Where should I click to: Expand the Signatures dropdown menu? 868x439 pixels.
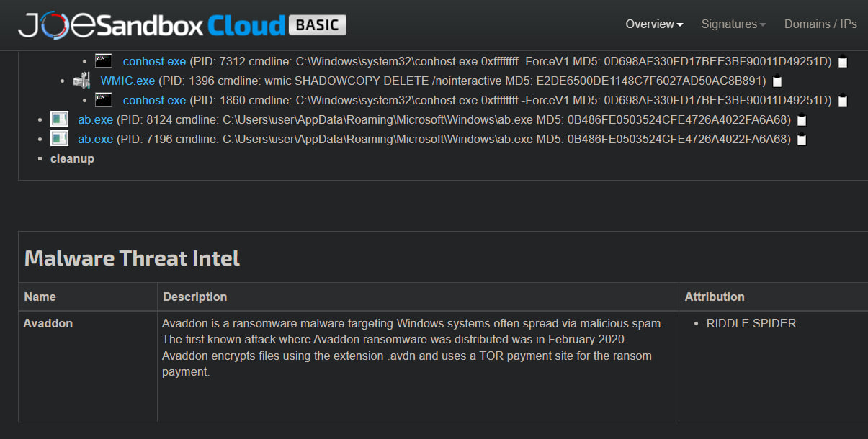coord(733,24)
